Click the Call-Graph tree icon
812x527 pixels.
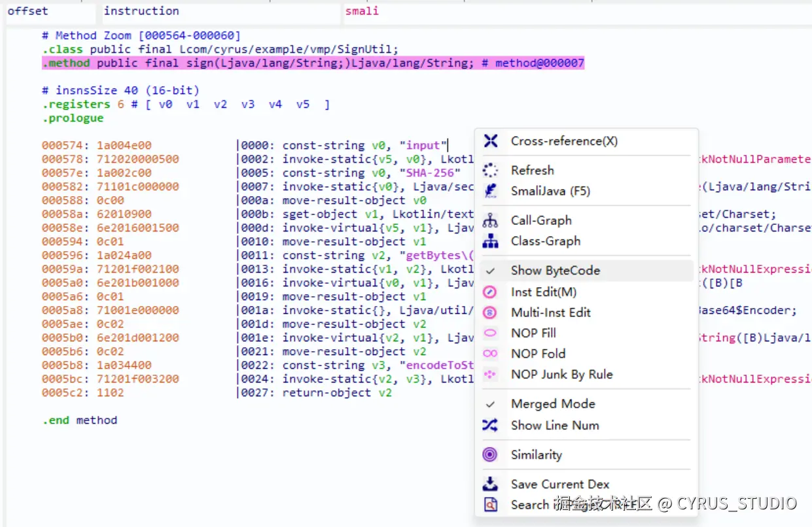click(x=490, y=220)
